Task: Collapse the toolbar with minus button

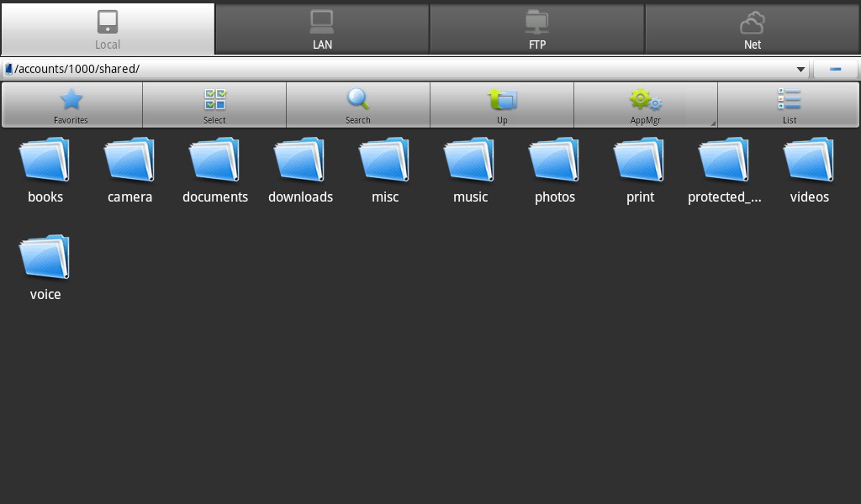Action: 836,69
